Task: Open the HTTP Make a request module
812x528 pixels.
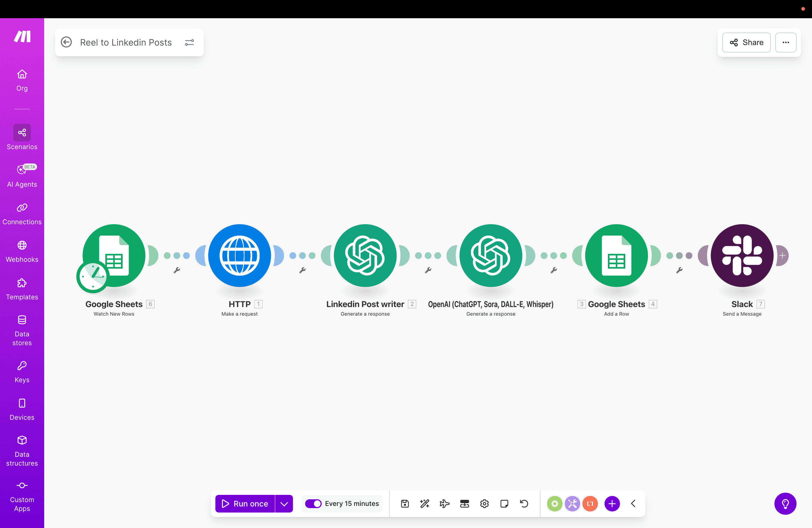Action: [239, 255]
